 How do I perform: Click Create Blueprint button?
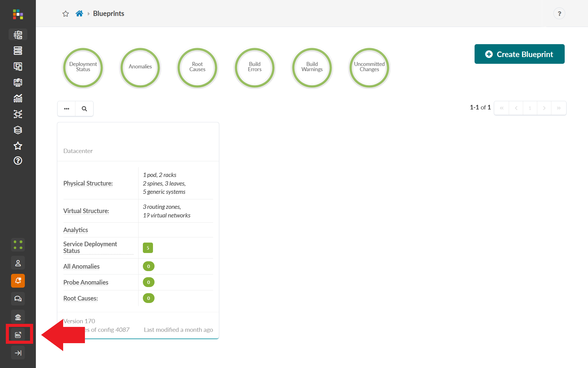[x=519, y=54]
